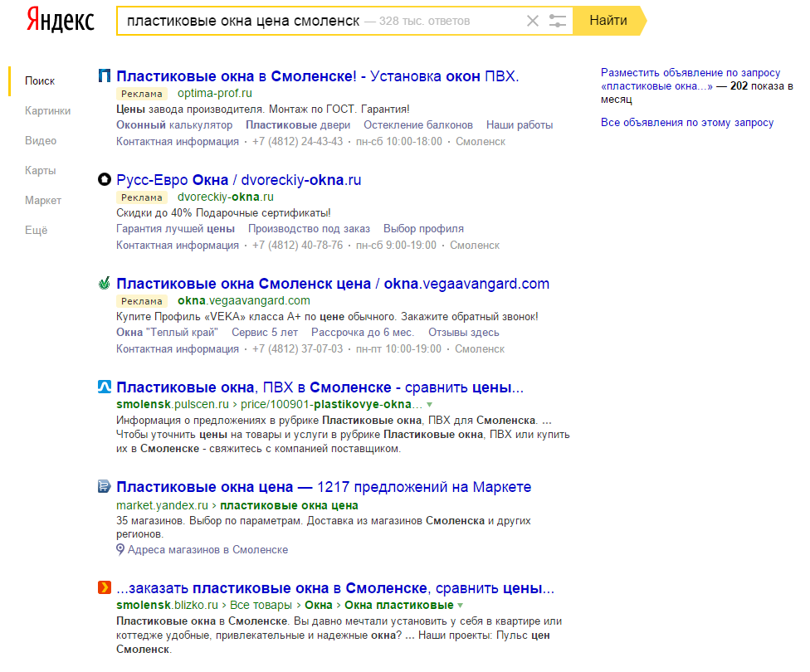Click the vegaavangard green favicon
The image size is (810, 672).
click(x=105, y=283)
